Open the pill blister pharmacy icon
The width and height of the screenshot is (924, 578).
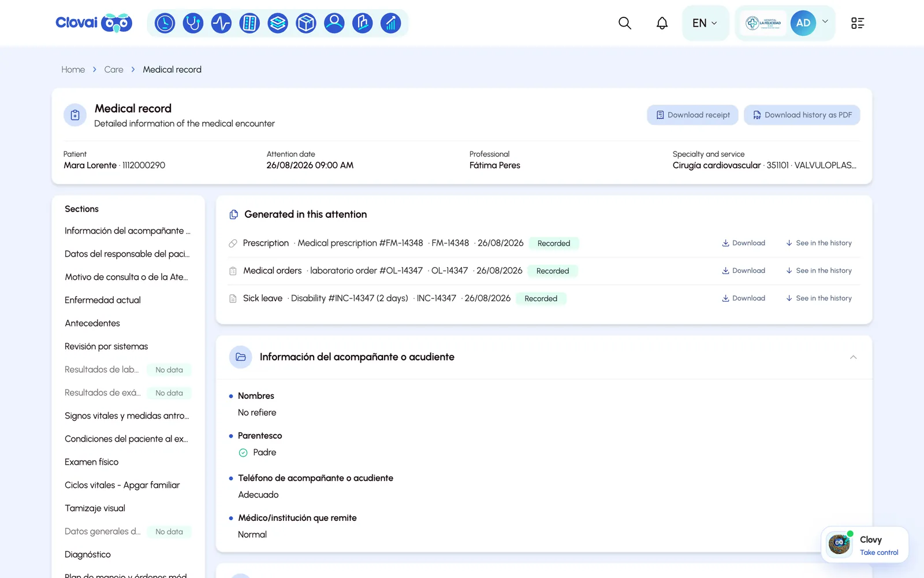[249, 23]
